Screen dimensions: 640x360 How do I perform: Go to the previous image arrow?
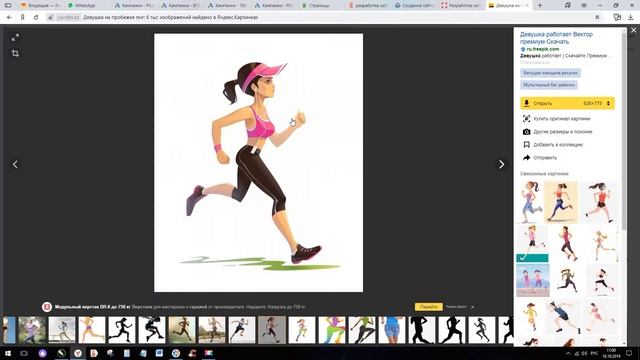click(x=15, y=164)
